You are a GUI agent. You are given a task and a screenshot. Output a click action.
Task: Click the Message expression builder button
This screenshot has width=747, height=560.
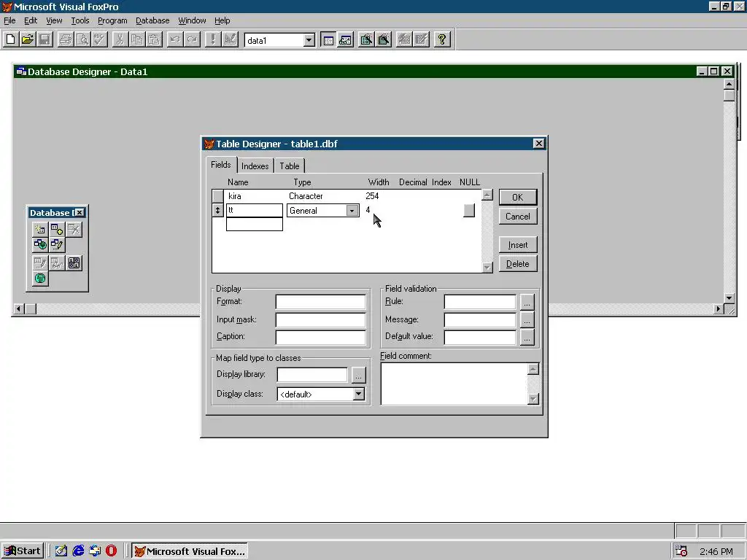[x=527, y=319]
